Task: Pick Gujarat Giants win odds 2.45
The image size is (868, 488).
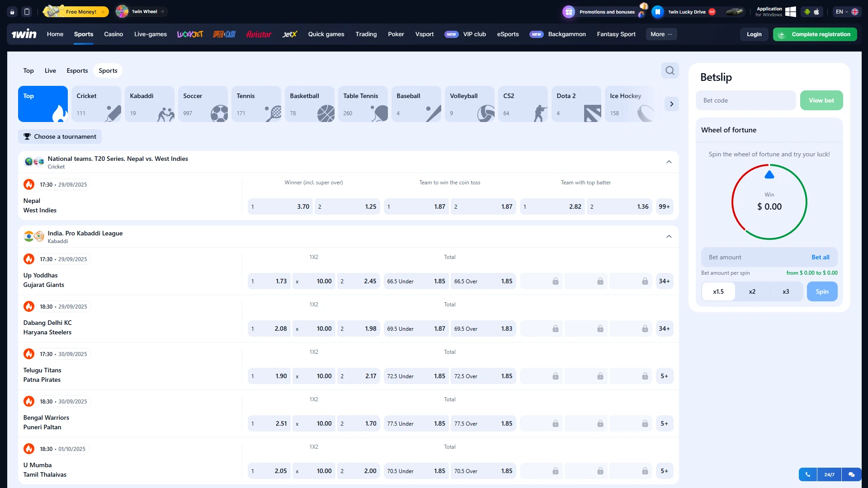Action: pyautogui.click(x=359, y=281)
